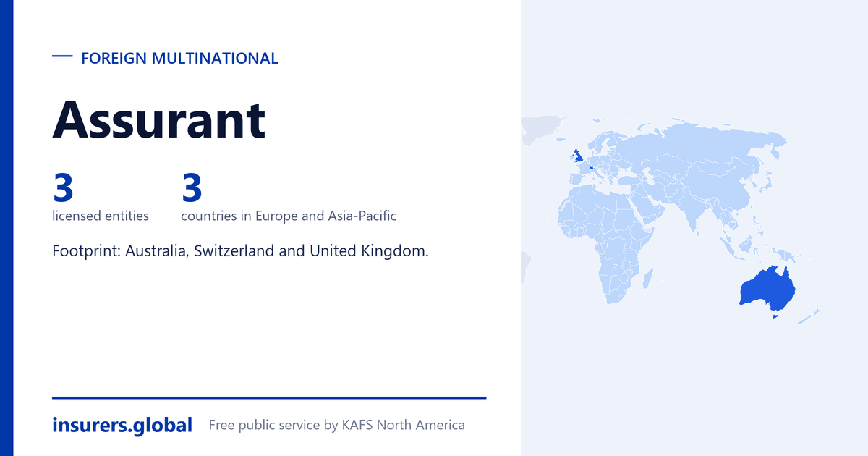Select the Footprint countries text line
This screenshot has height=456, width=868.
pyautogui.click(x=241, y=251)
